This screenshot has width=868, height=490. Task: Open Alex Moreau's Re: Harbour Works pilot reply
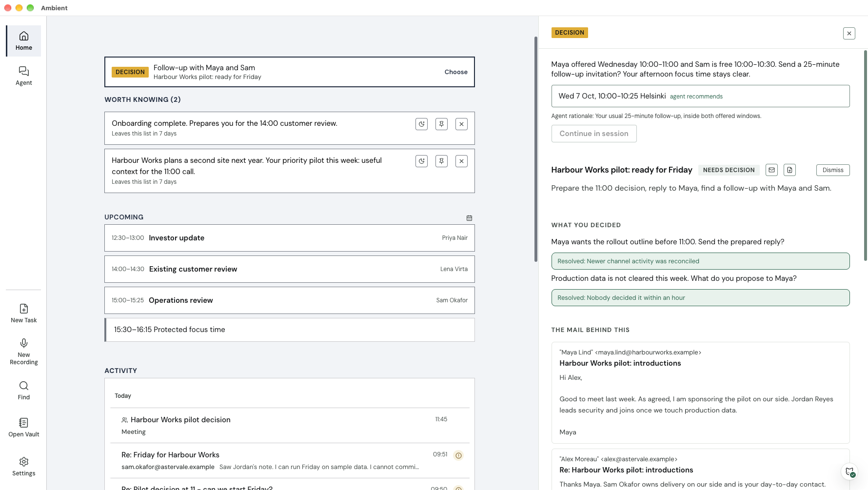click(x=700, y=470)
